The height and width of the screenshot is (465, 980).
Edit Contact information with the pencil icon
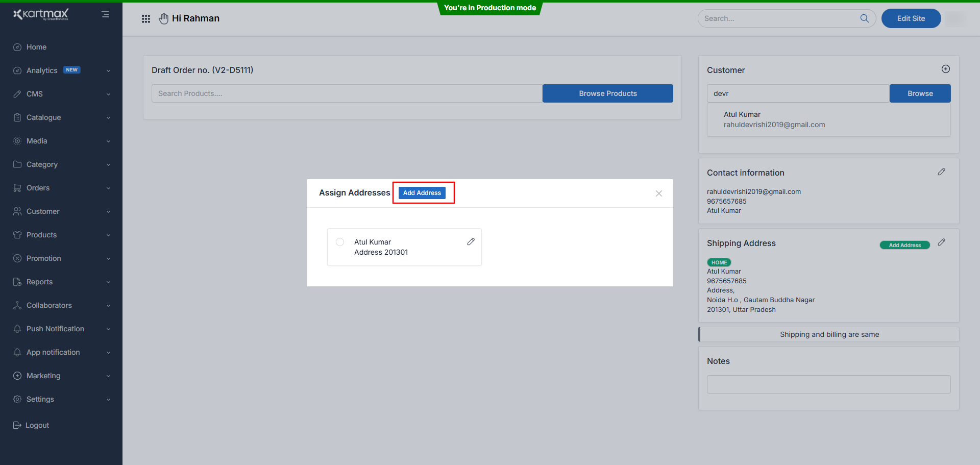[941, 172]
